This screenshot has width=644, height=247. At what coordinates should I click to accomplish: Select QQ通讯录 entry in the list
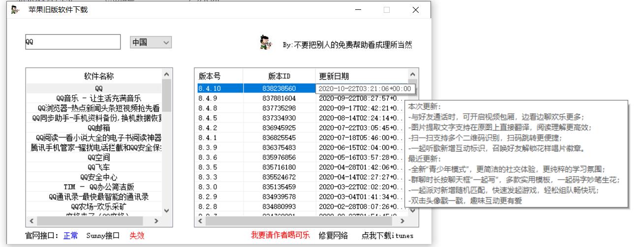tap(94, 197)
